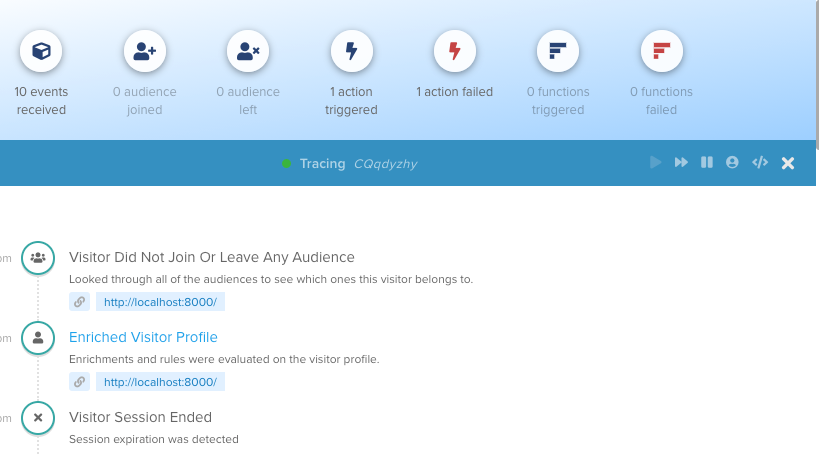Select the audience group timeline marker
819x455 pixels.
pos(38,257)
